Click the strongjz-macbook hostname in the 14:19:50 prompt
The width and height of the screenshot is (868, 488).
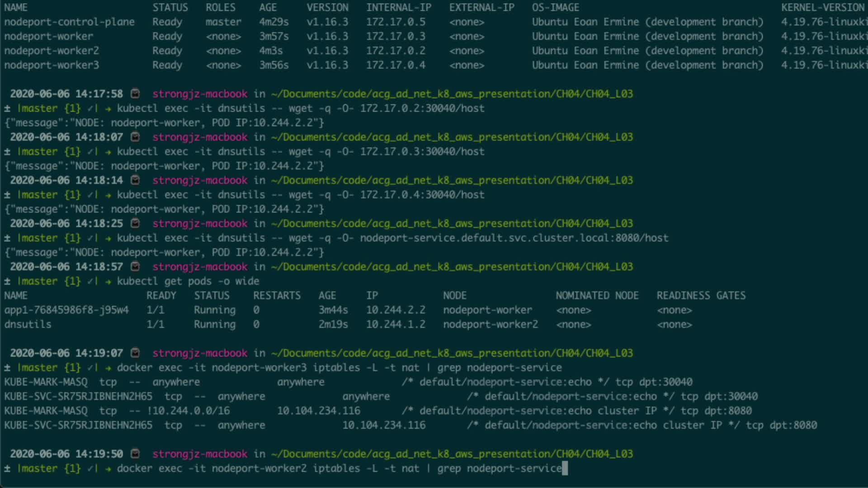[199, 454]
